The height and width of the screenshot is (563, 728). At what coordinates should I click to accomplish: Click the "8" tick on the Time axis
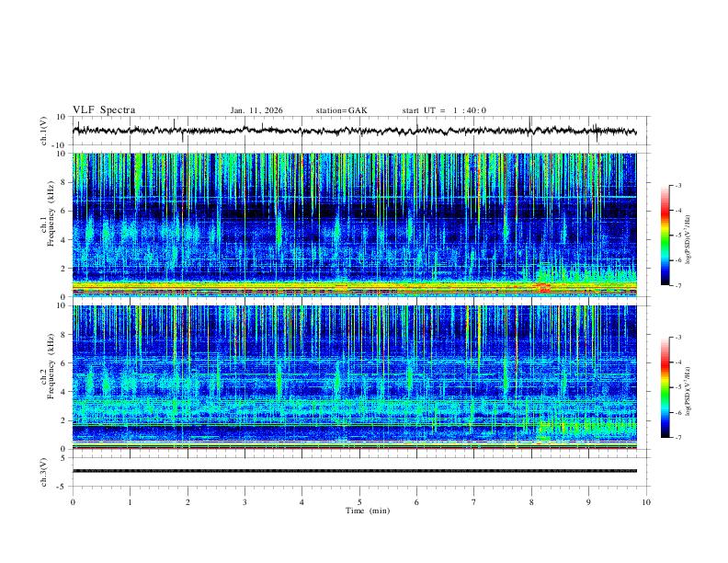pyautogui.click(x=531, y=502)
